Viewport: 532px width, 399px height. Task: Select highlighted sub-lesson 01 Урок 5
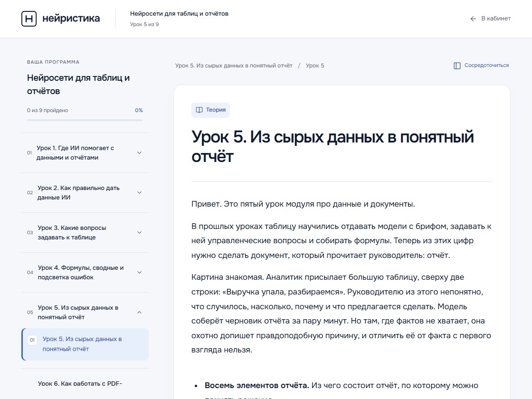(85, 344)
